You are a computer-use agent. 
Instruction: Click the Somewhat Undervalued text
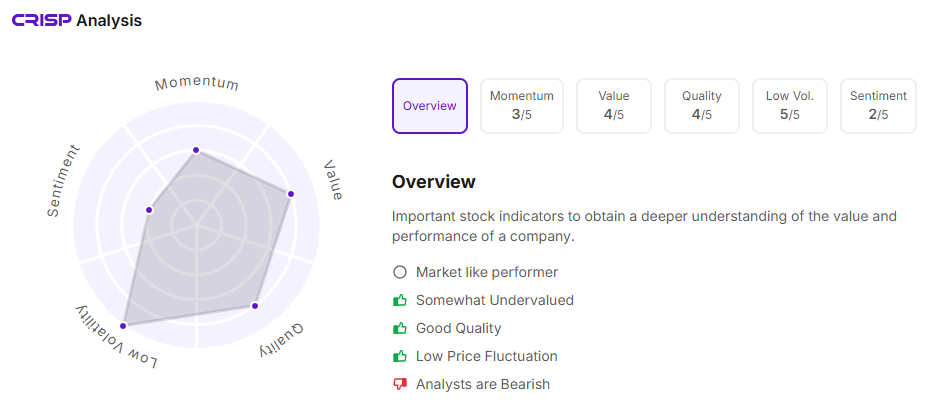tap(494, 300)
